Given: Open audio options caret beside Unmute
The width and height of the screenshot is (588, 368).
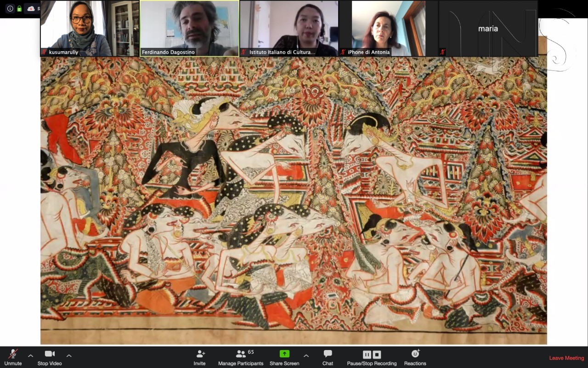Looking at the screenshot, I should (x=30, y=356).
